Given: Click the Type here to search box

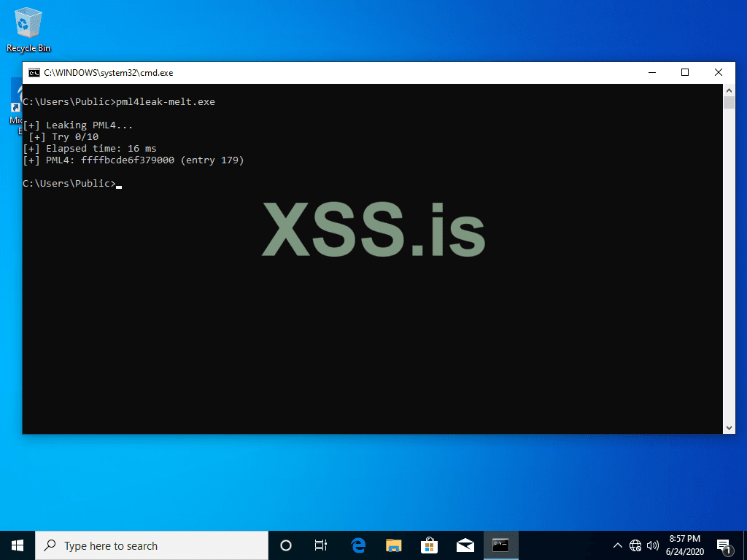Looking at the screenshot, I should click(x=152, y=545).
